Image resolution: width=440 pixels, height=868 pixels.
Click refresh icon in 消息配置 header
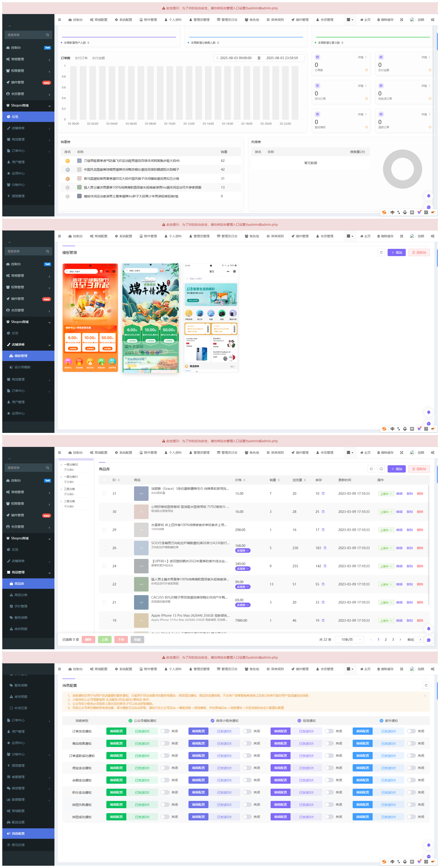426,685
